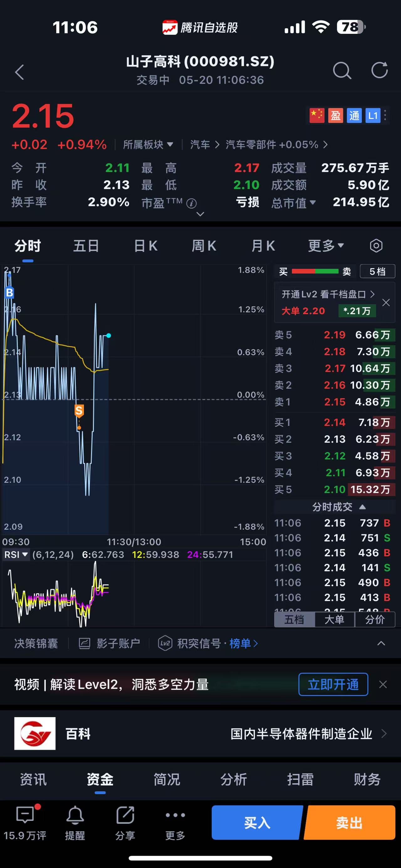The height and width of the screenshot is (868, 401).
Task: Open the 资讯 tab
Action: [34, 779]
